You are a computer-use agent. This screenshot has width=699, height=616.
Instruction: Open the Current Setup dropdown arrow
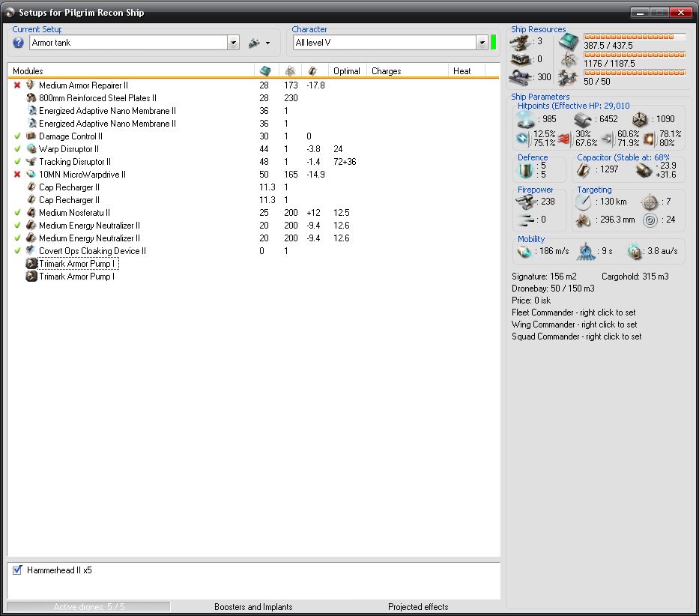[233, 43]
